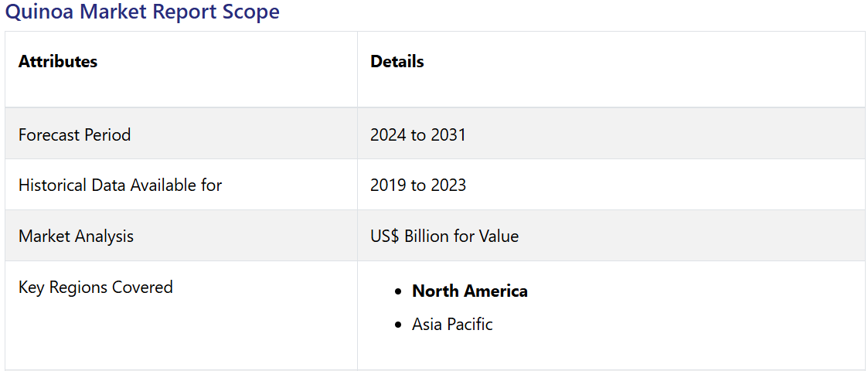The width and height of the screenshot is (868, 371).
Task: Click the Key Regions Covered label
Action: (x=95, y=288)
